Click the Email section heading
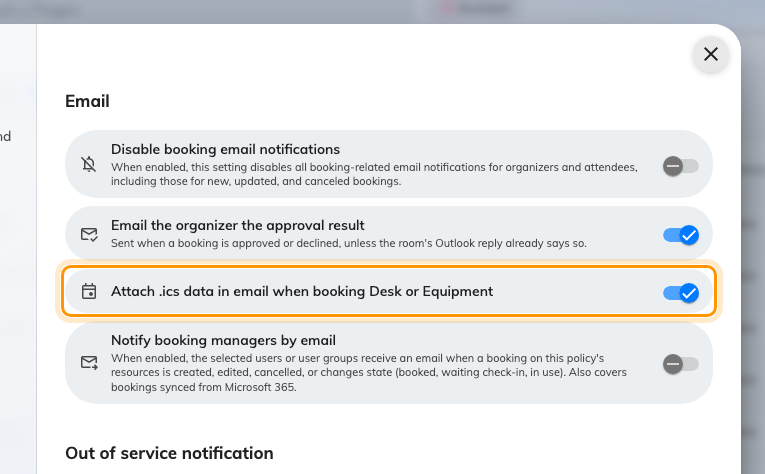The image size is (765, 474). click(x=87, y=101)
